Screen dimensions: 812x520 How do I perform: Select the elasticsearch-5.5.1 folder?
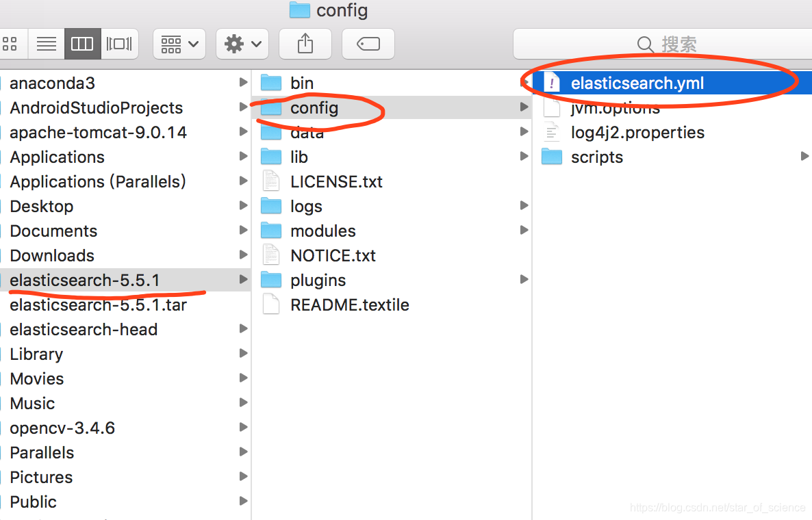125,280
